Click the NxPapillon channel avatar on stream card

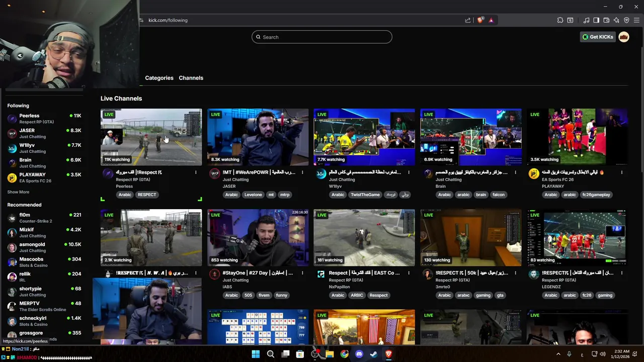point(321,274)
